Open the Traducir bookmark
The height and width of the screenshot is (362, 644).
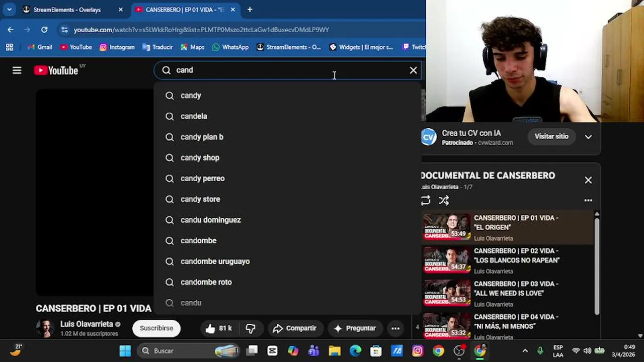[157, 47]
